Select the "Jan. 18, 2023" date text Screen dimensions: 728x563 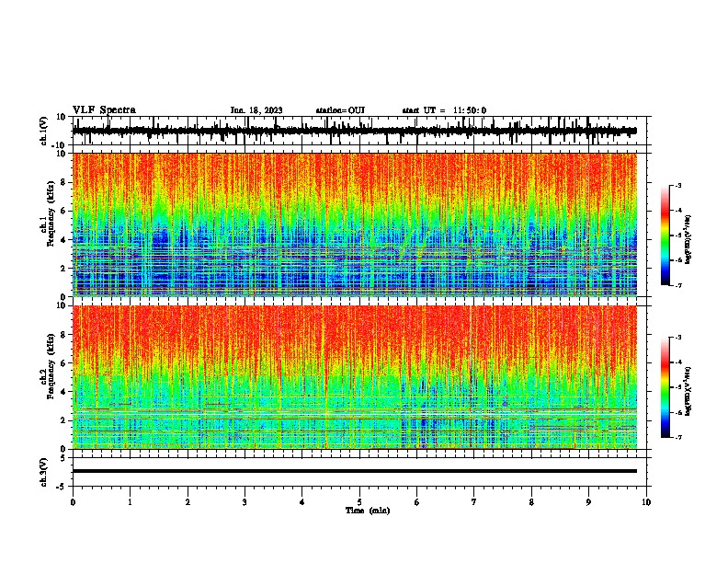tap(256, 110)
